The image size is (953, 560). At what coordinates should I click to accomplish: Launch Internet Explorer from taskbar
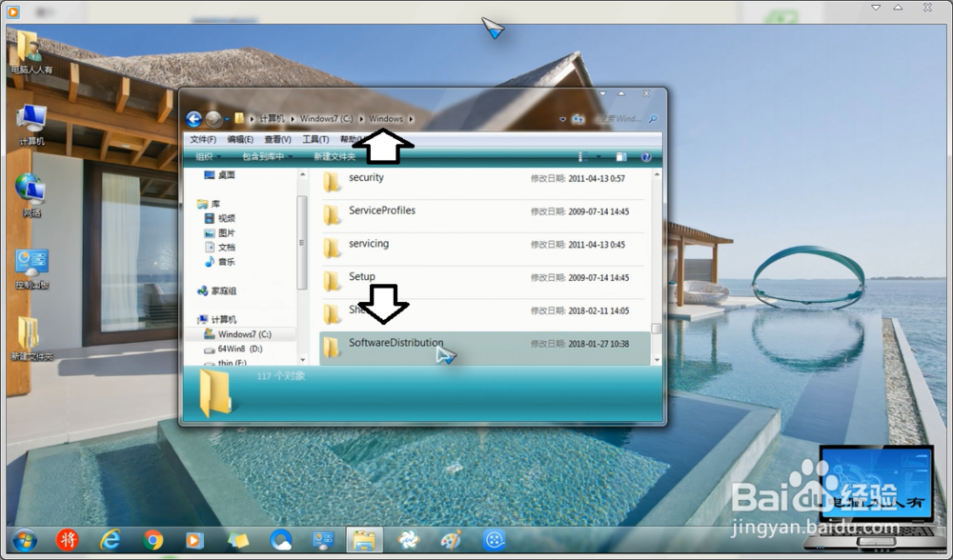(x=110, y=539)
